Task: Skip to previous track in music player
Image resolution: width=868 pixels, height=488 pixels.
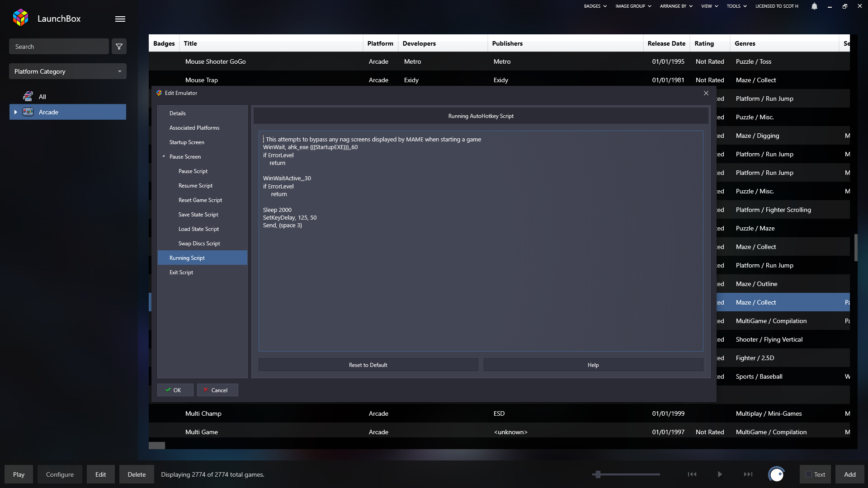Action: click(x=692, y=474)
